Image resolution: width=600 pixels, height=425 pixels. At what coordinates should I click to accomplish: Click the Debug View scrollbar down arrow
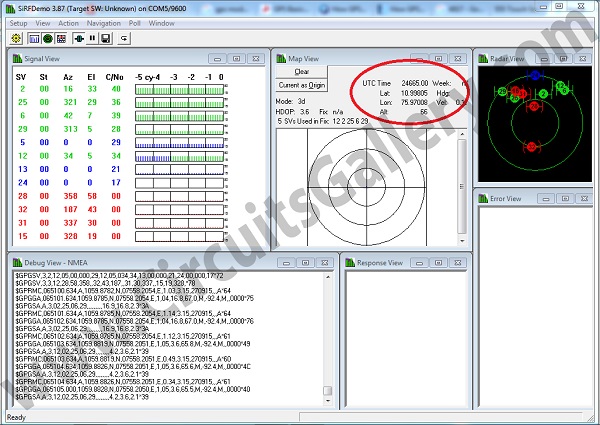(x=328, y=401)
